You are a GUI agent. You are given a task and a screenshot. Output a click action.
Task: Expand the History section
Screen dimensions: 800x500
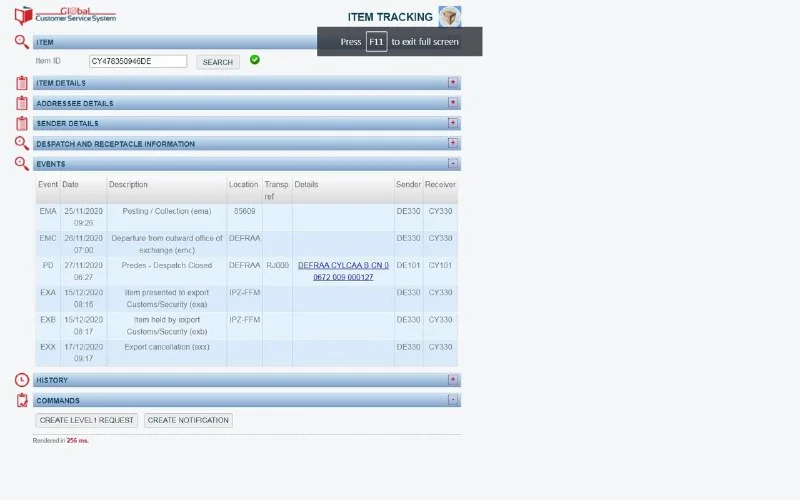click(x=453, y=380)
